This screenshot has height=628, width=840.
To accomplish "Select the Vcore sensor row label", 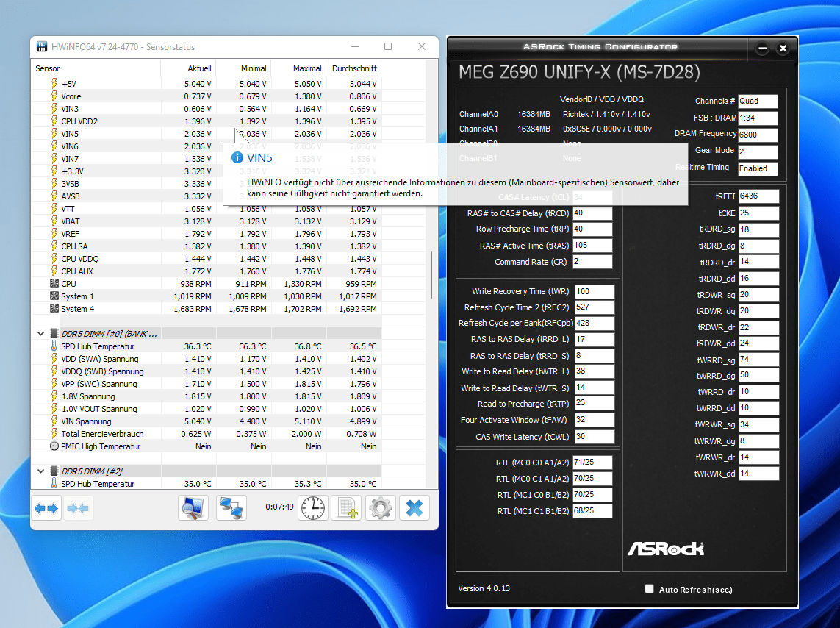I will (x=71, y=96).
